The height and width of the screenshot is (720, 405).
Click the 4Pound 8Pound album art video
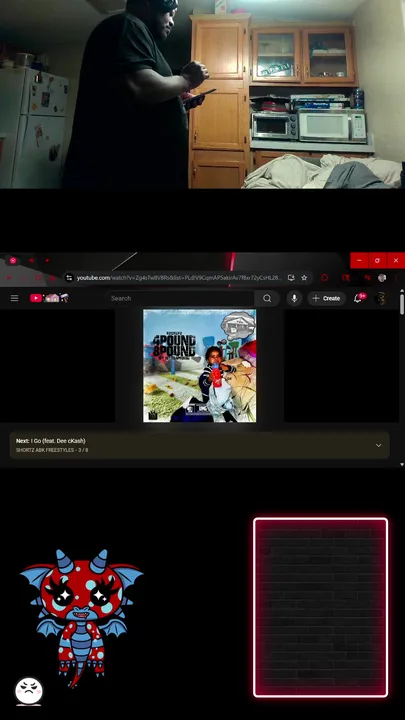[200, 366]
